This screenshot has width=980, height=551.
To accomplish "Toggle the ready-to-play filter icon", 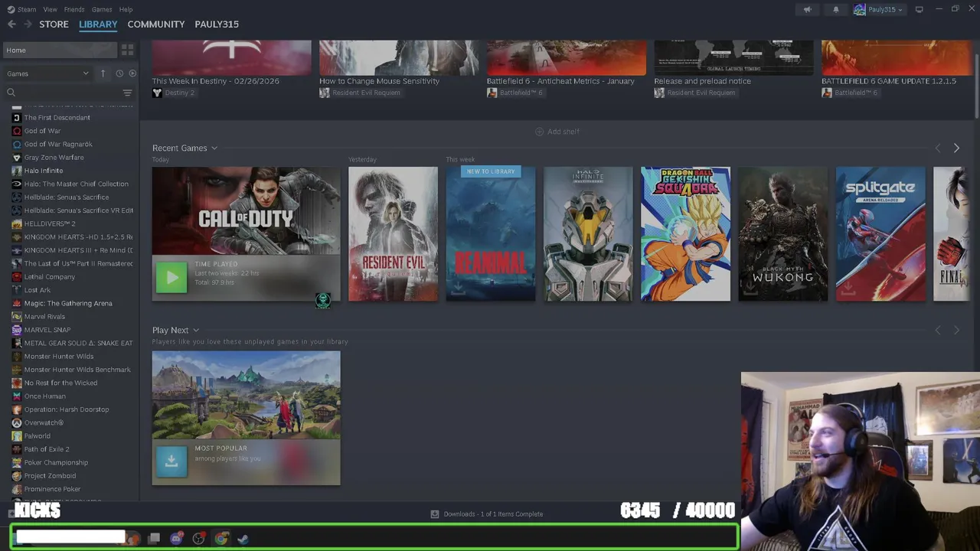I will (132, 73).
